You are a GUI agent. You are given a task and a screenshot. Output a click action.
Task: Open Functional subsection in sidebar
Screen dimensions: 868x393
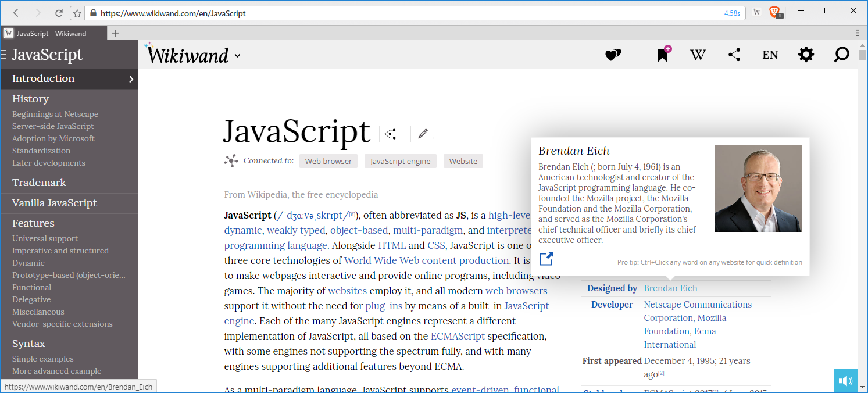[31, 287]
